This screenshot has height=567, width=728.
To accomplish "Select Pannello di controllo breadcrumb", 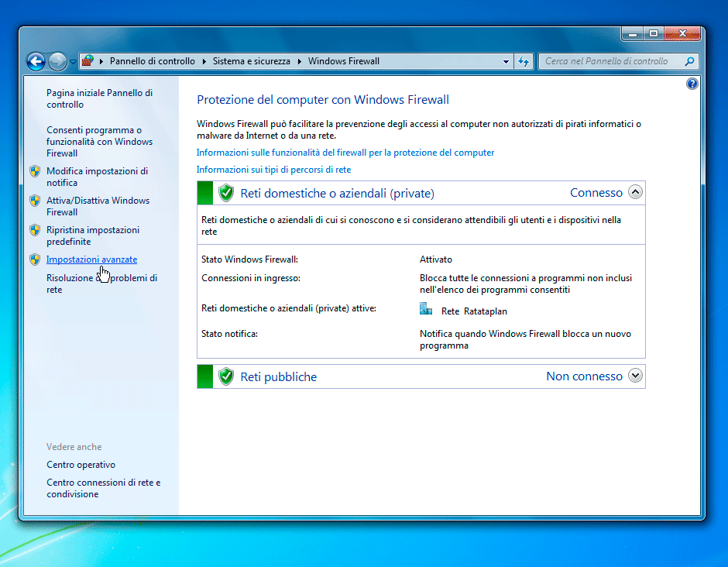I will [x=153, y=61].
